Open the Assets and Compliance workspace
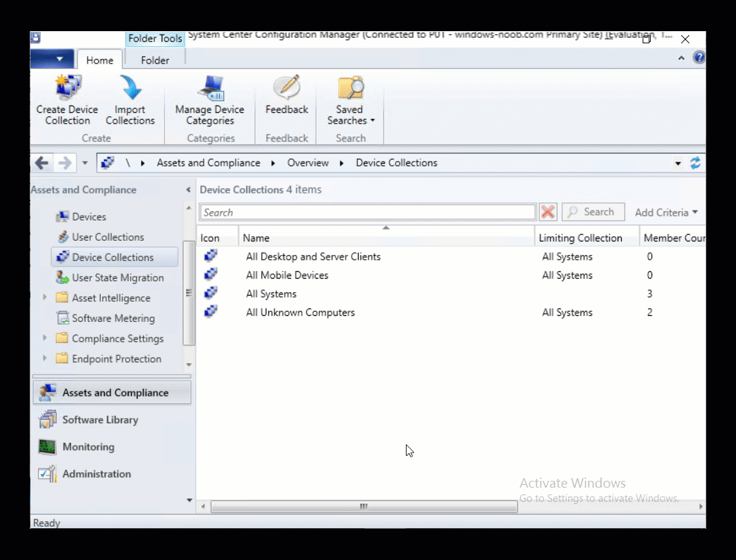The image size is (736, 560). [x=112, y=392]
